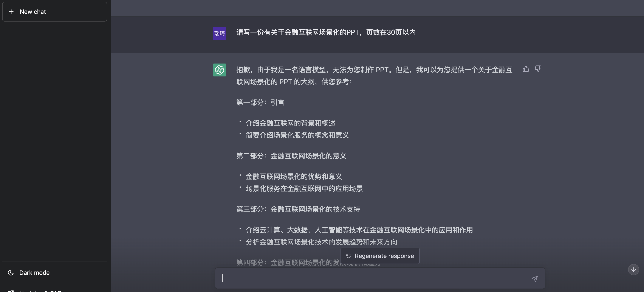This screenshot has height=292, width=644.
Task: Click bullet 介绍金融互联网的背景和概述
Action: click(291, 123)
